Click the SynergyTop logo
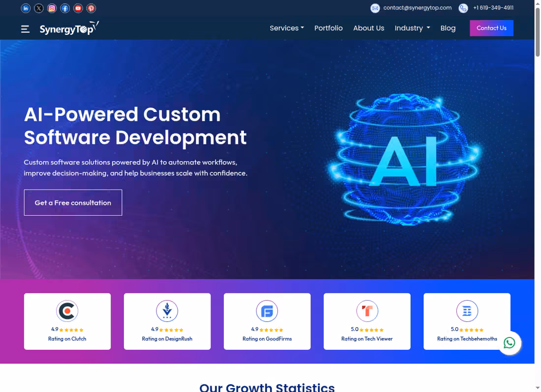The height and width of the screenshot is (392, 541). click(69, 28)
